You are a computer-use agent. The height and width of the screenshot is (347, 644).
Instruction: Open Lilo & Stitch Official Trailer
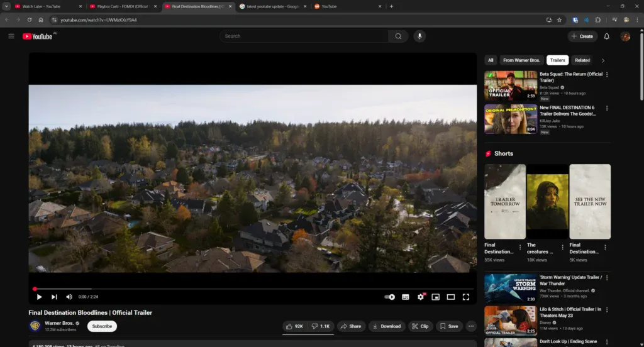pyautogui.click(x=511, y=321)
